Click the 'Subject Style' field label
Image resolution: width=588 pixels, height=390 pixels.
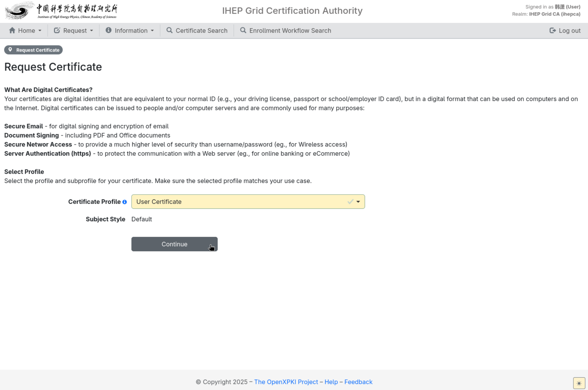[x=105, y=219]
